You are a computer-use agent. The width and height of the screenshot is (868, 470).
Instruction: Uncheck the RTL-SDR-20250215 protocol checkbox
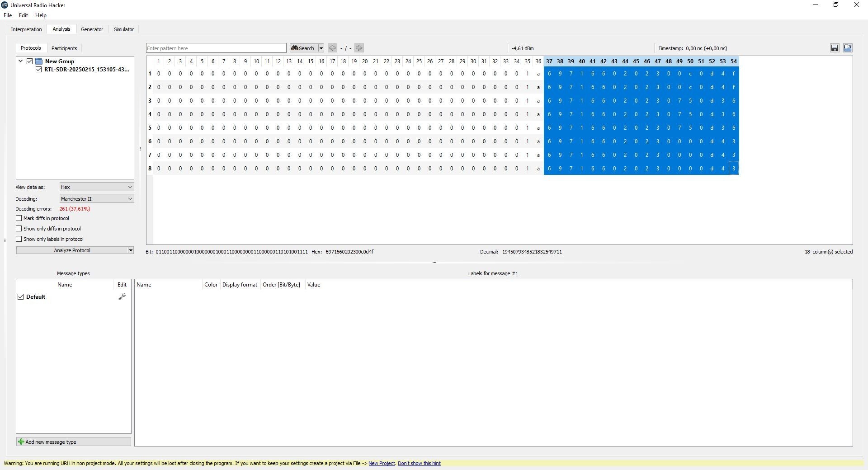(x=38, y=70)
